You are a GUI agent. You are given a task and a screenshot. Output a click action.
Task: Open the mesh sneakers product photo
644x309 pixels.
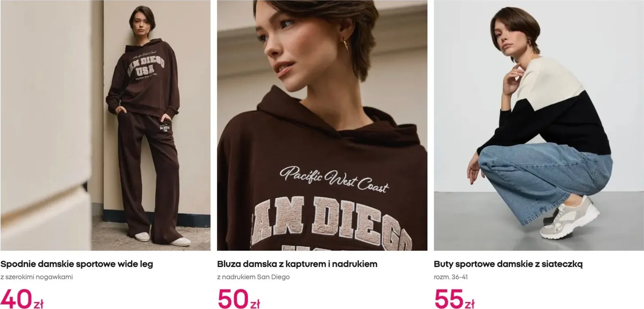[x=539, y=125]
